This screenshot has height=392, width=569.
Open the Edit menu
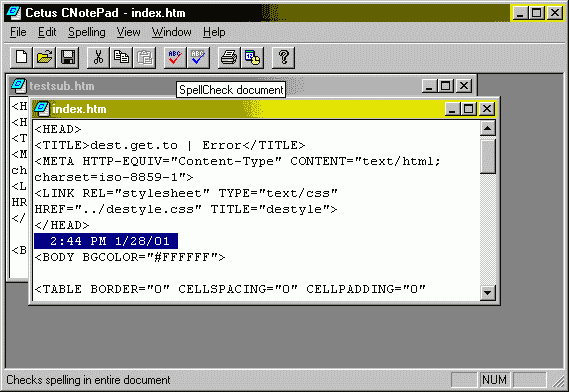[47, 32]
